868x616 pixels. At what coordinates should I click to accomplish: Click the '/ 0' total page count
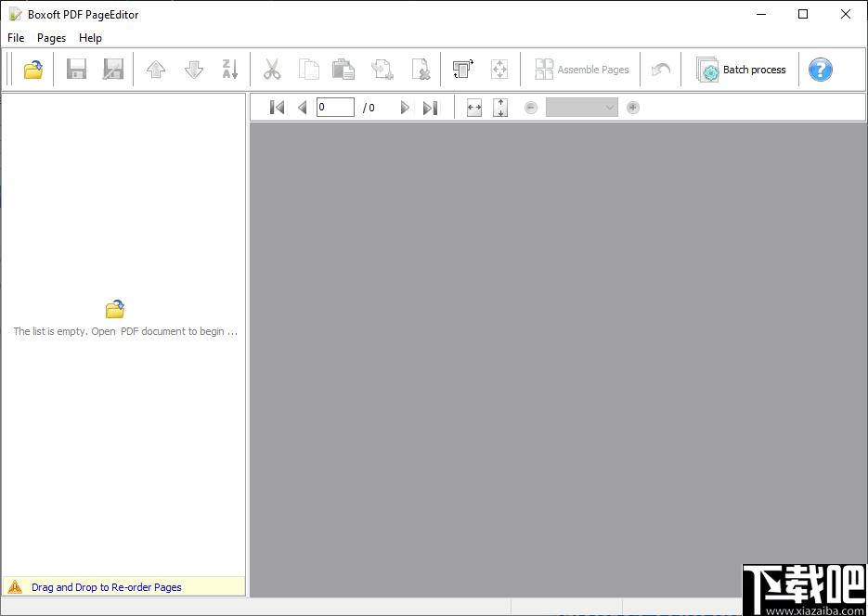click(x=369, y=108)
